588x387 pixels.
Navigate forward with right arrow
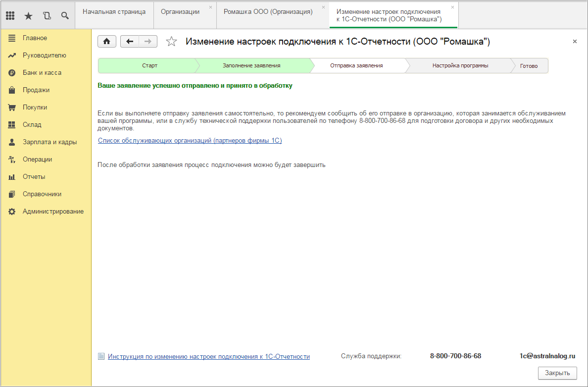coord(148,41)
